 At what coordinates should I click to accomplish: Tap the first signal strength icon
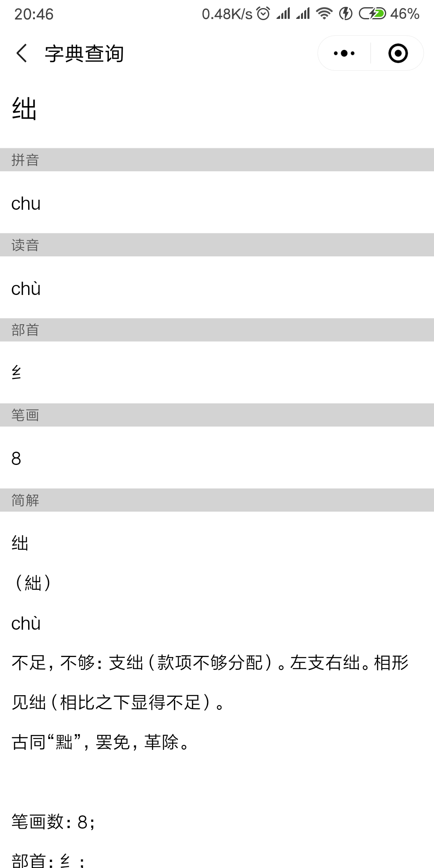click(283, 14)
